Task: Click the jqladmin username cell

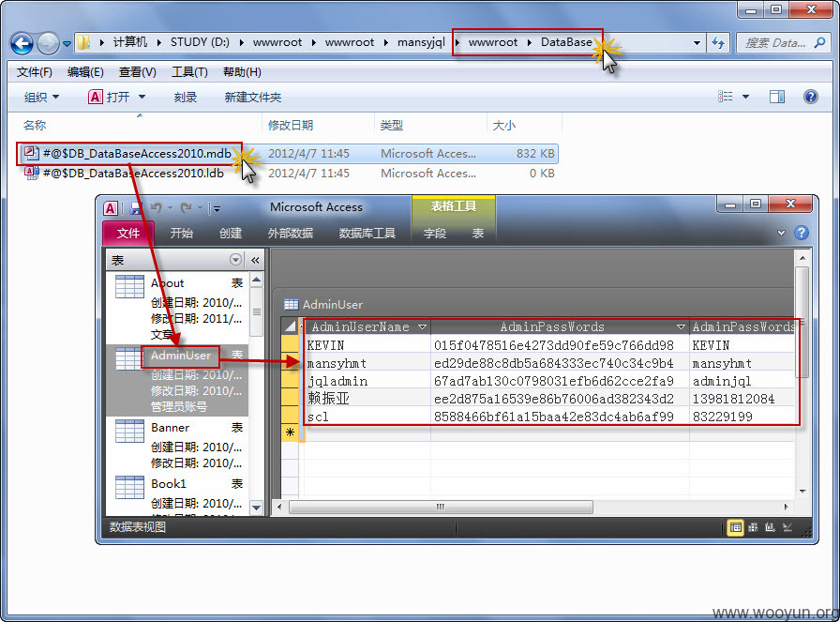Action: pos(367,381)
